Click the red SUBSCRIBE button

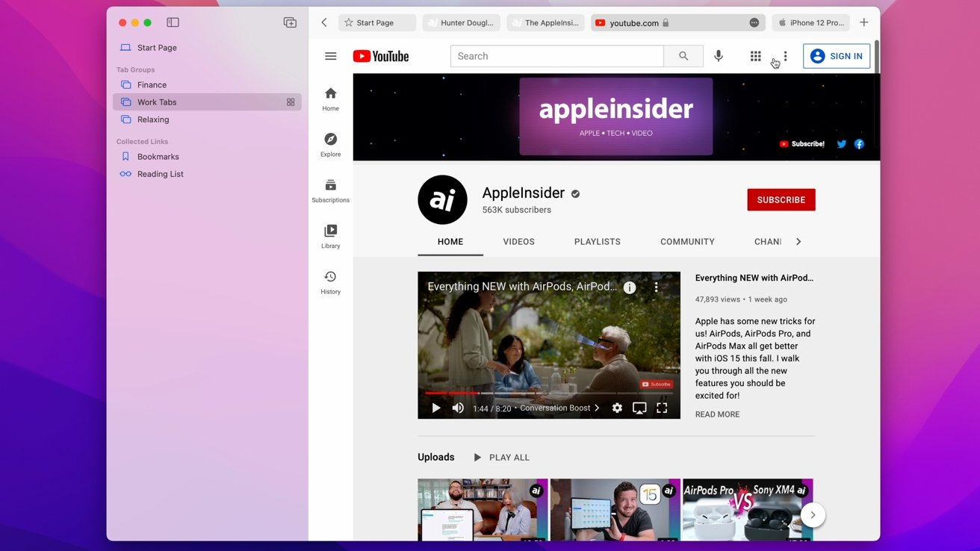click(x=781, y=199)
